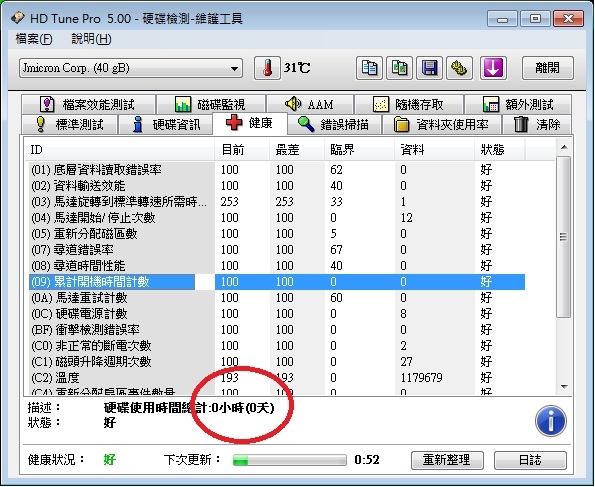Click HD Tune Pro title bar icon
Image resolution: width=595 pixels, height=487 pixels.
(x=17, y=18)
